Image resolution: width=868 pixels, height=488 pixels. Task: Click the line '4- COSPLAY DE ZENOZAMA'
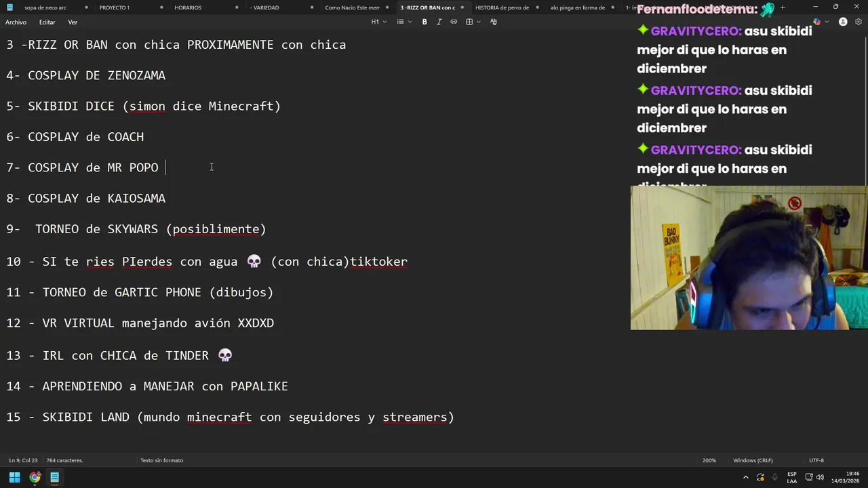[x=85, y=75]
